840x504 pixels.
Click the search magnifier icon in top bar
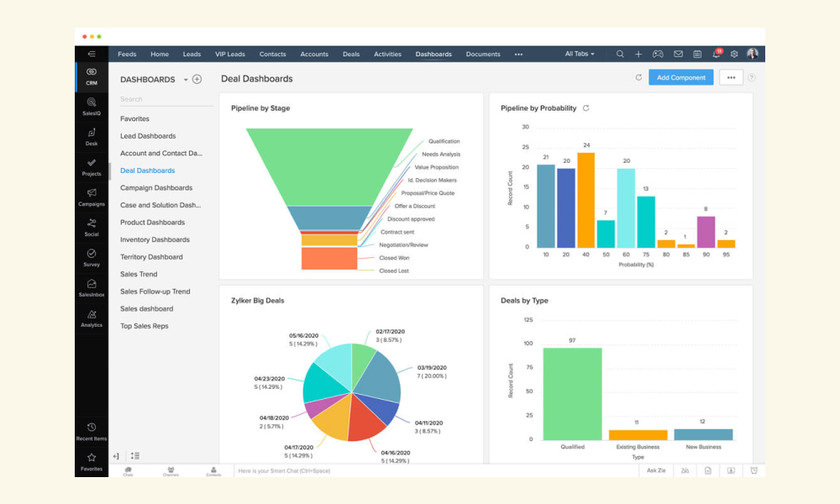(x=620, y=54)
